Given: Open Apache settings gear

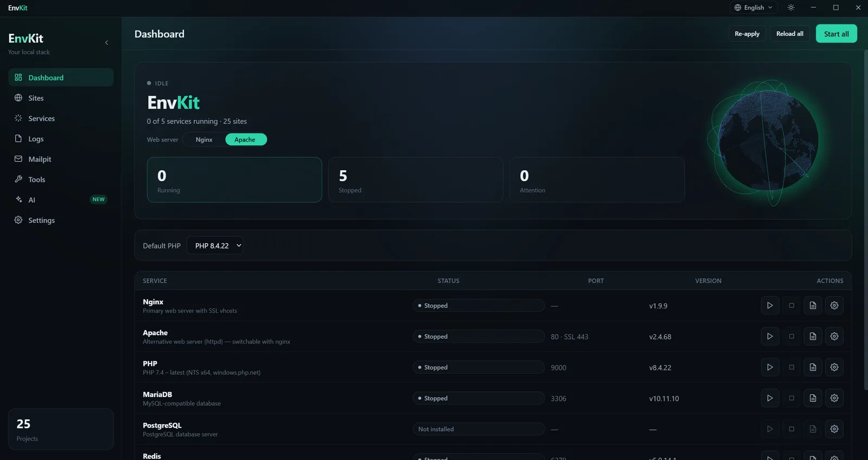Looking at the screenshot, I should pyautogui.click(x=834, y=336).
